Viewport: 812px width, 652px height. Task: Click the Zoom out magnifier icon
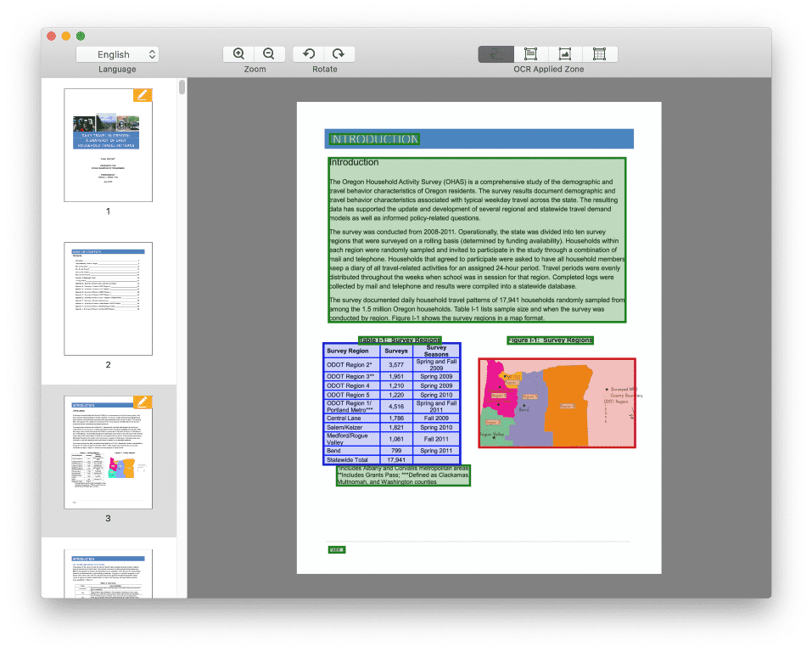[269, 53]
